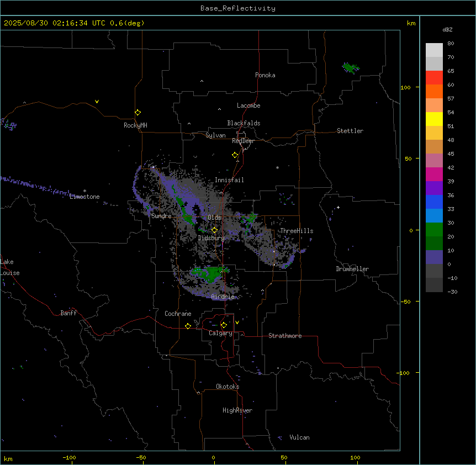Select the yellow diamond marker between Olds and Didsbury
Screen dimensions: 476x465
(214, 230)
